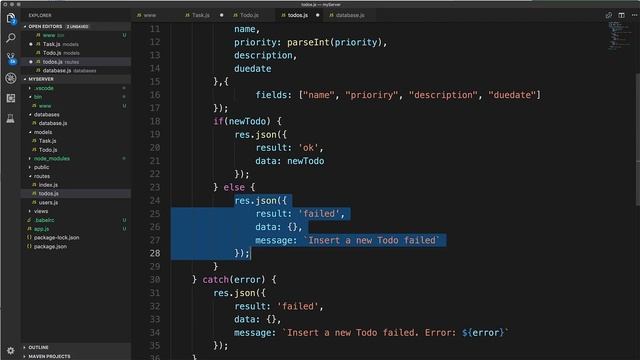The width and height of the screenshot is (640, 360).
Task: Open the Extensions view
Action: point(11,98)
